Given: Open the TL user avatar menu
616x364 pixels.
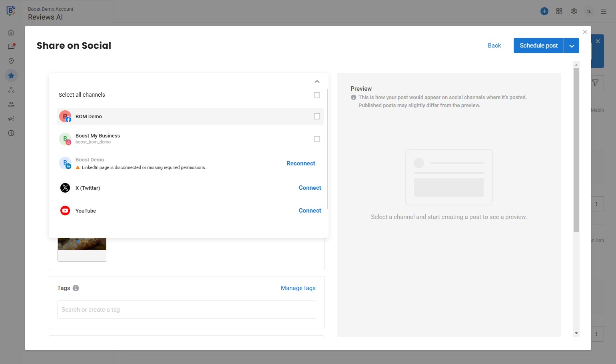Looking at the screenshot, I should coord(589,12).
